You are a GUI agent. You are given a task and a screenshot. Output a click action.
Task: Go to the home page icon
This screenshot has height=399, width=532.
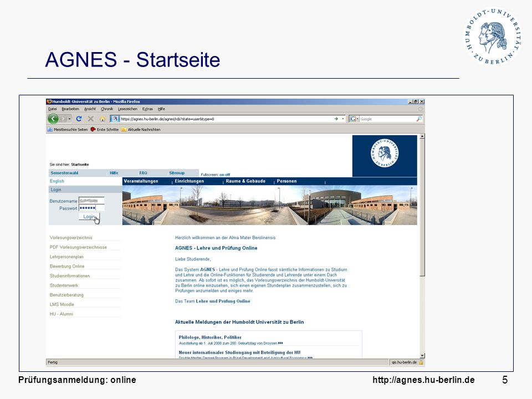tap(102, 119)
